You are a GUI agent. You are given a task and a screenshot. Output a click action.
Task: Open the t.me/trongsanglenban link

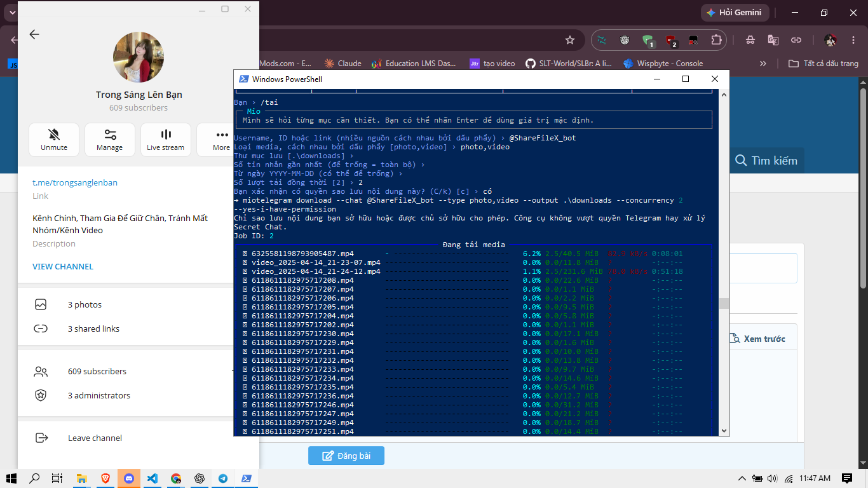(75, 182)
